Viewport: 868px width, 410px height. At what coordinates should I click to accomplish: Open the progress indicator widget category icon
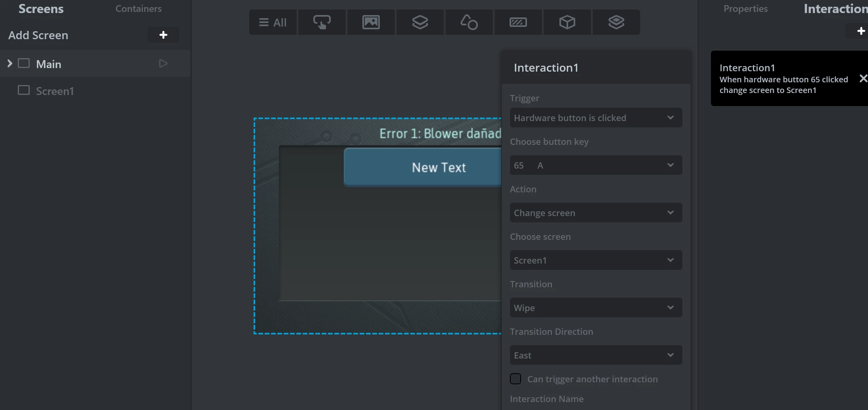point(518,22)
